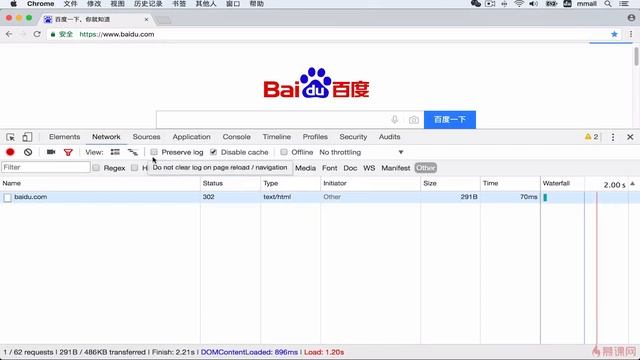Filter requests by Doc
This screenshot has height=360, width=640.
(x=350, y=168)
